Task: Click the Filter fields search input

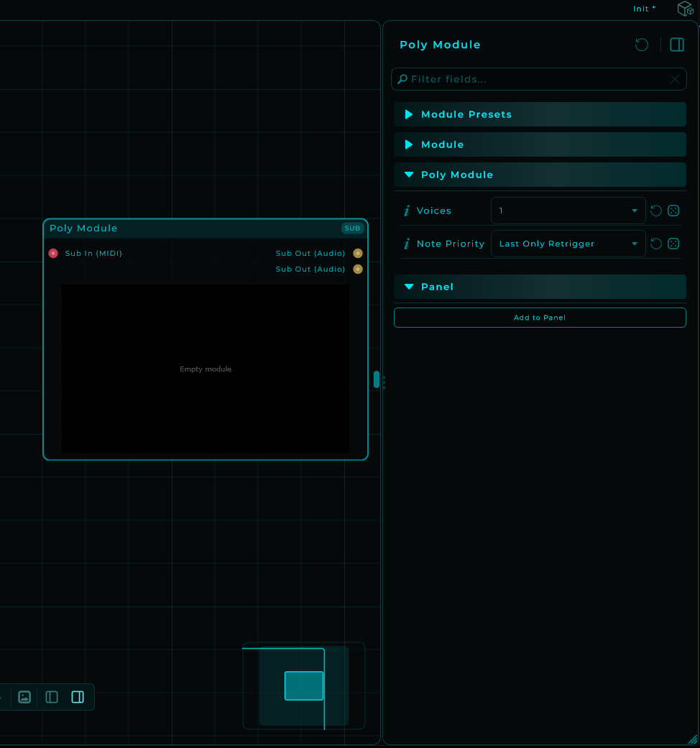Action: click(539, 79)
